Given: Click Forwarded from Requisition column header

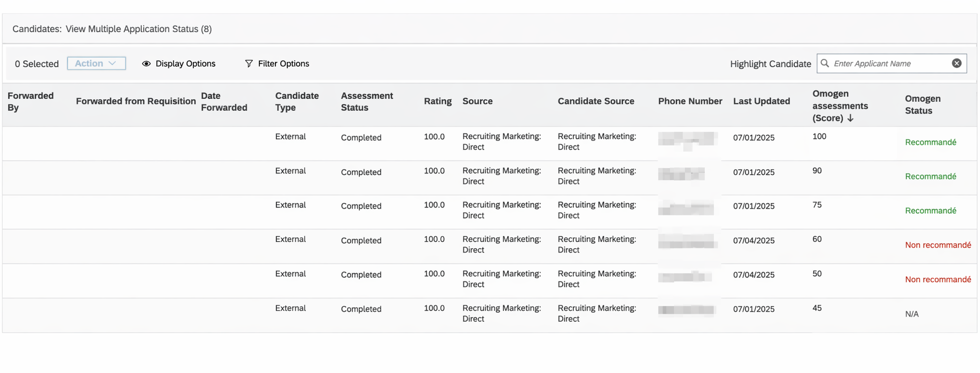Looking at the screenshot, I should click(136, 101).
